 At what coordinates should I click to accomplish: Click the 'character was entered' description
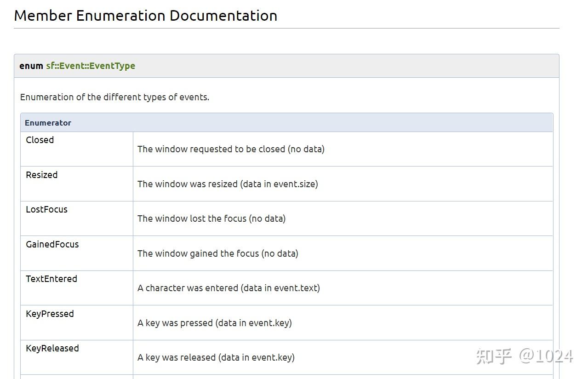[228, 288]
